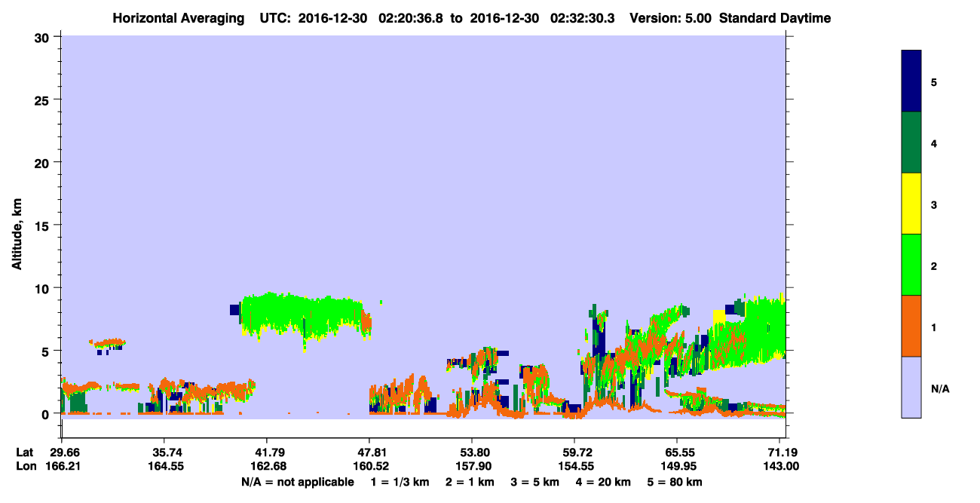Viewport: 980px width, 503px height.
Task: Click the small orange cloud patch near 5.5 km
Action: pyautogui.click(x=107, y=343)
